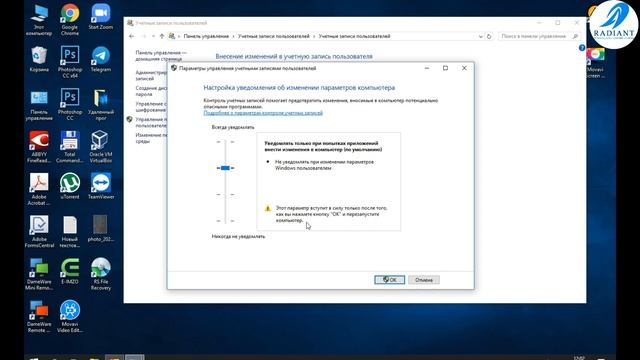Open the address bar history dropdown
This screenshot has height=360, width=640.
pos(480,36)
